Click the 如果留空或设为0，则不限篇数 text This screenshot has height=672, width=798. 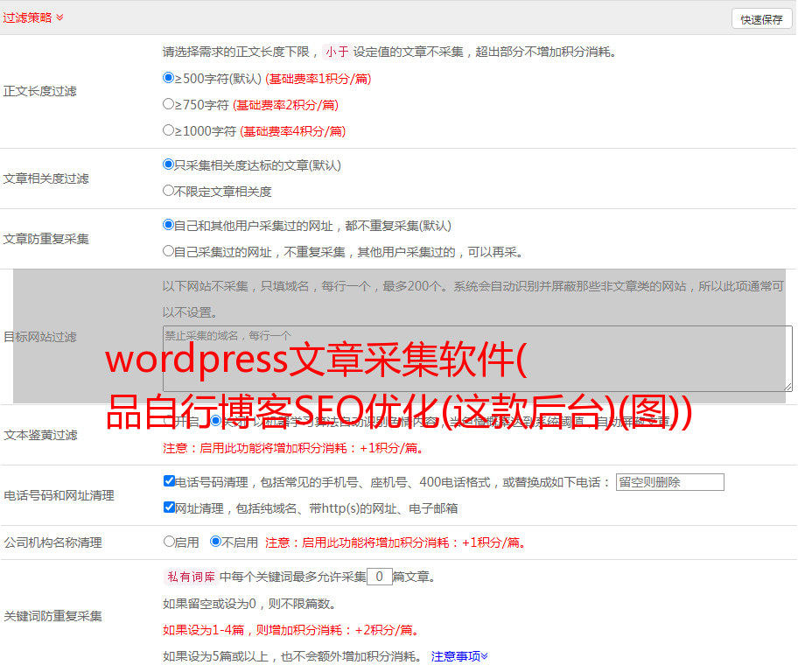(x=248, y=604)
